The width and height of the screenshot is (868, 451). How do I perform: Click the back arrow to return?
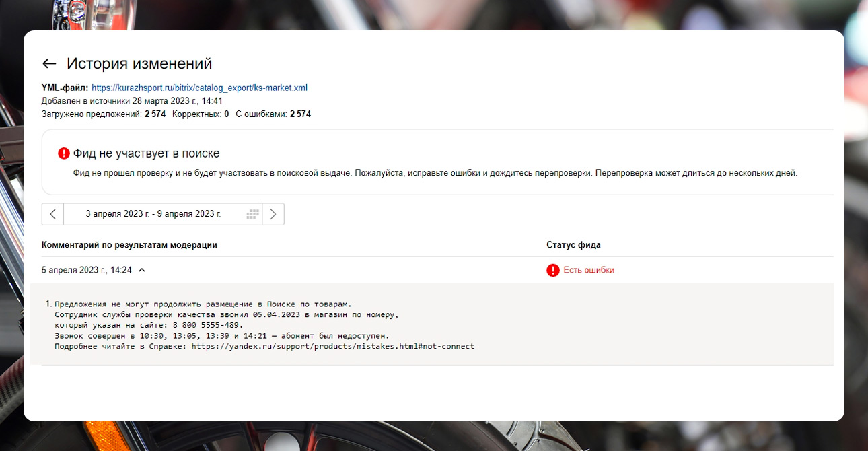pos(49,63)
